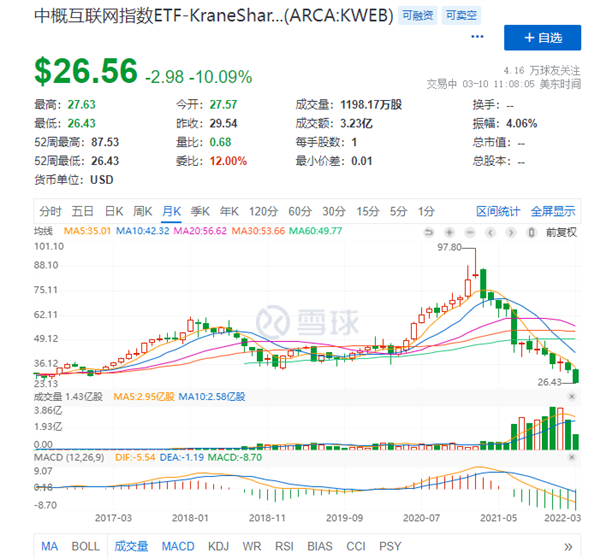Zoom in the K-line chart with the plus icon
This screenshot has height=558, width=600.
[x=449, y=232]
